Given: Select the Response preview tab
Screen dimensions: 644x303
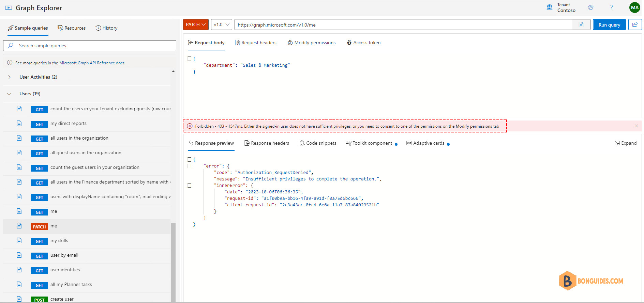Looking at the screenshot, I should [x=211, y=143].
